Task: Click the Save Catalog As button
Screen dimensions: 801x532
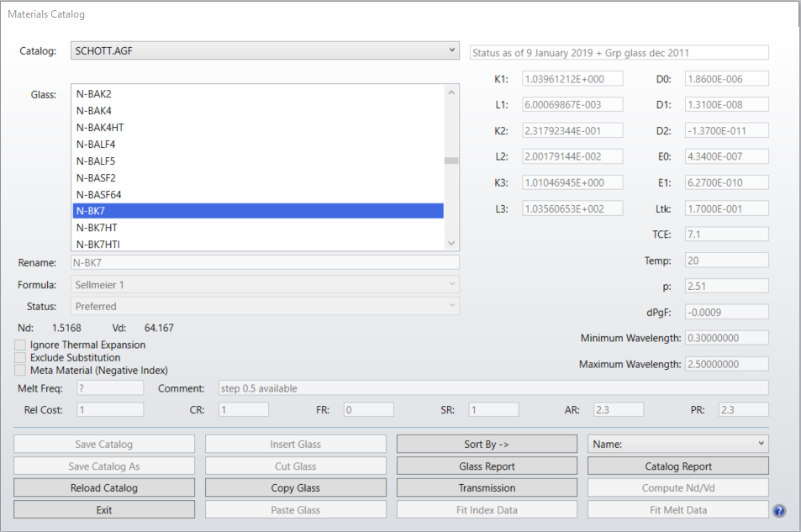Action: click(104, 466)
